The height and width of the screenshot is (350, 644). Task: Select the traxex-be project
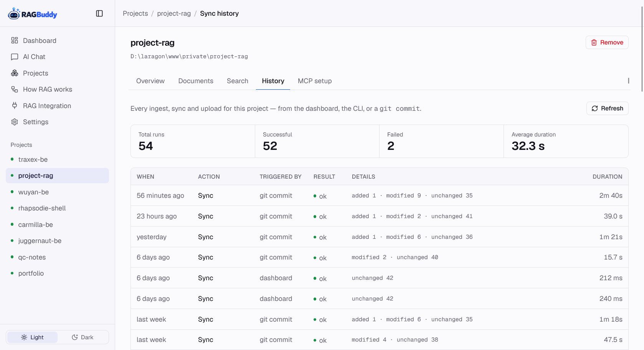(58, 159)
